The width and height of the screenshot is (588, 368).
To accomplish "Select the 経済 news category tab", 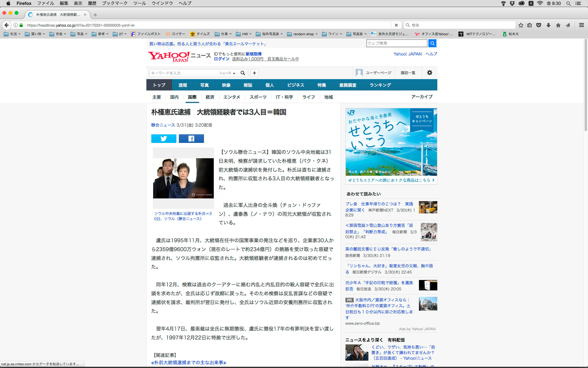I will pos(210,97).
